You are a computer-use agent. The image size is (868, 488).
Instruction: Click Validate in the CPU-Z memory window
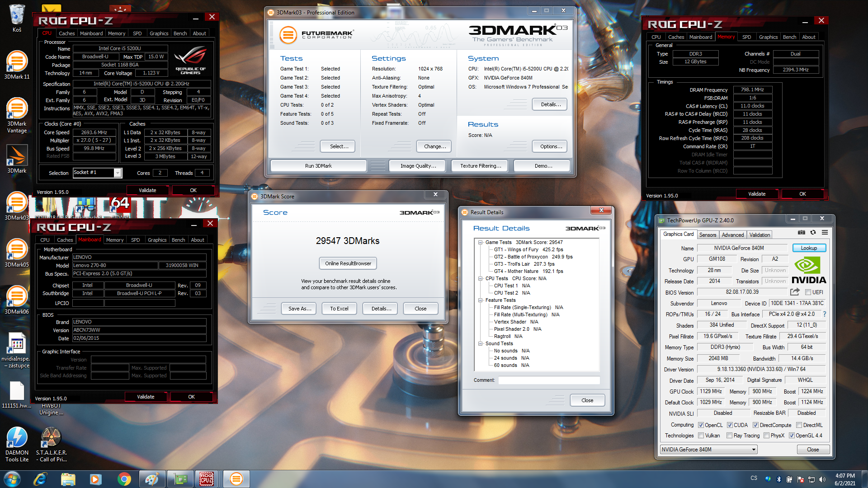(757, 194)
